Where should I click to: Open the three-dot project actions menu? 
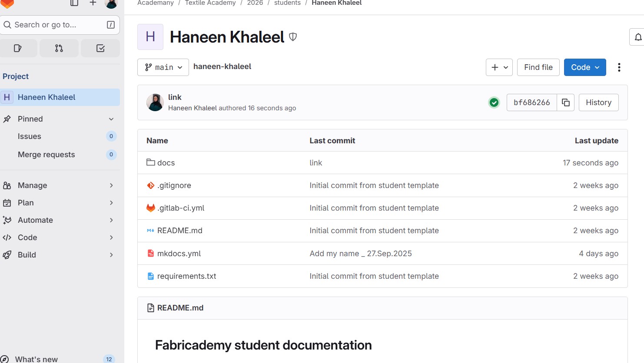(x=619, y=67)
